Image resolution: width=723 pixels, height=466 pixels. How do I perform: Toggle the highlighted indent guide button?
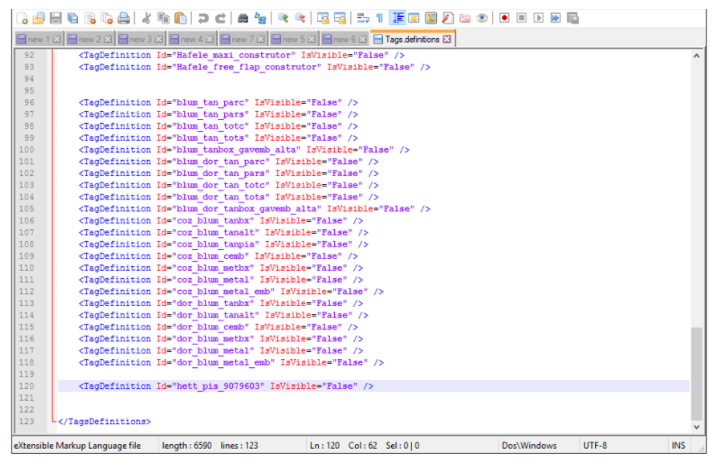(397, 18)
